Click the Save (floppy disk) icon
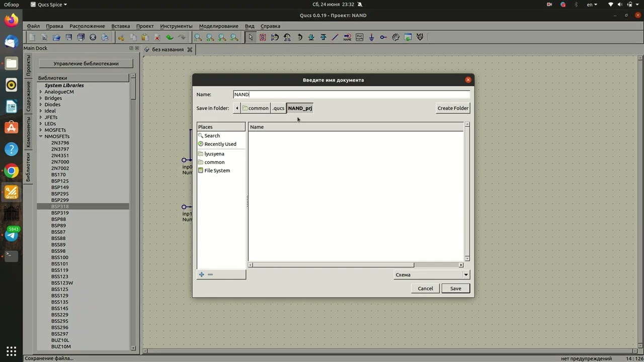This screenshot has width=644, height=362. pyautogui.click(x=68, y=37)
